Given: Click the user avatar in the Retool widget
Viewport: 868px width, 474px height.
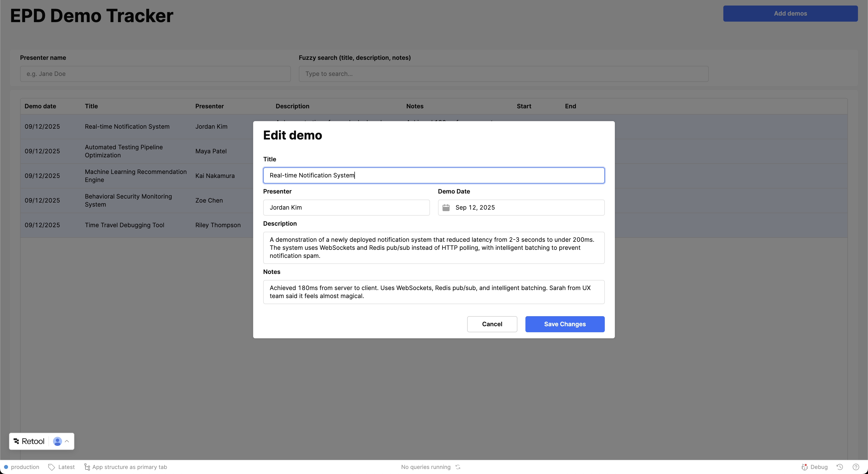Looking at the screenshot, I should [x=57, y=441].
